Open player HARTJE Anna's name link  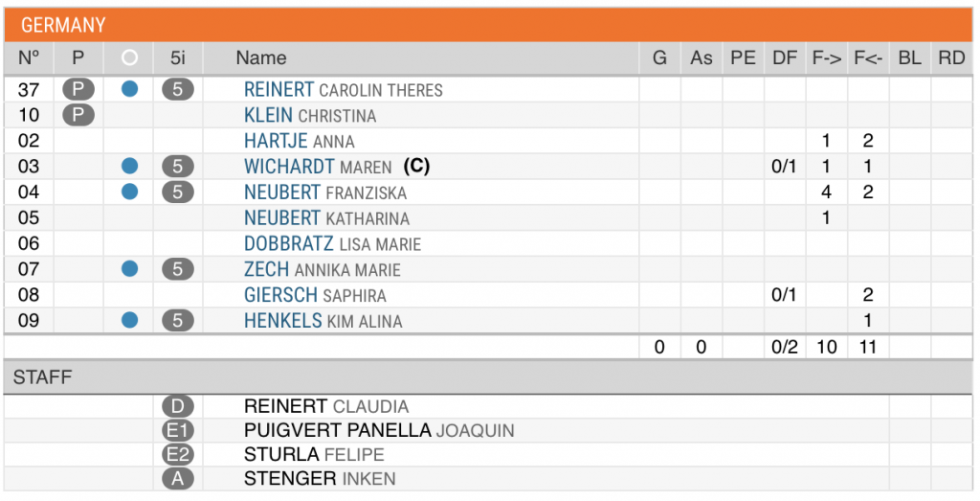[x=299, y=142]
